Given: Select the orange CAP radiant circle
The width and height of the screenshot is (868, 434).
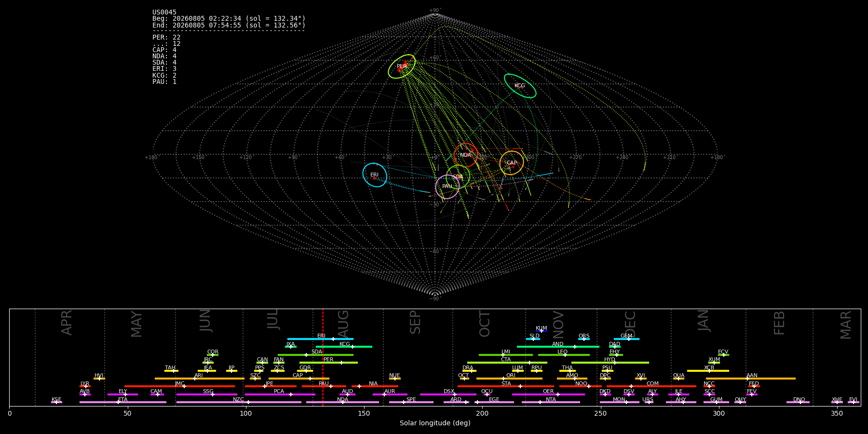Looking at the screenshot, I should point(512,163).
